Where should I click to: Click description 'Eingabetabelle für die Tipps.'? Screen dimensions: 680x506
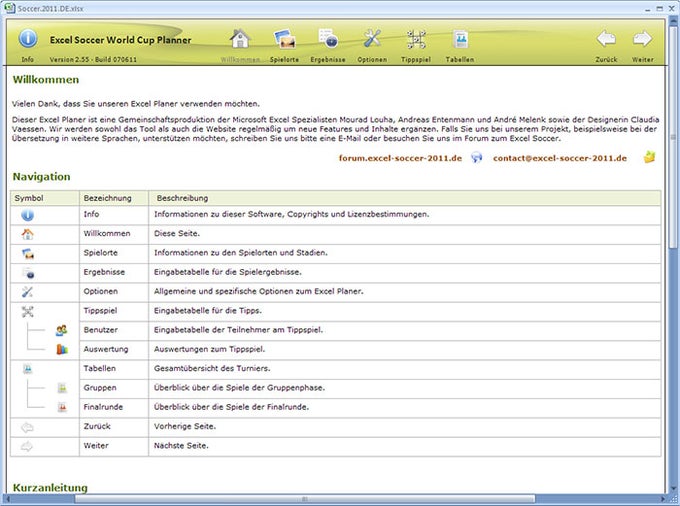click(208, 310)
